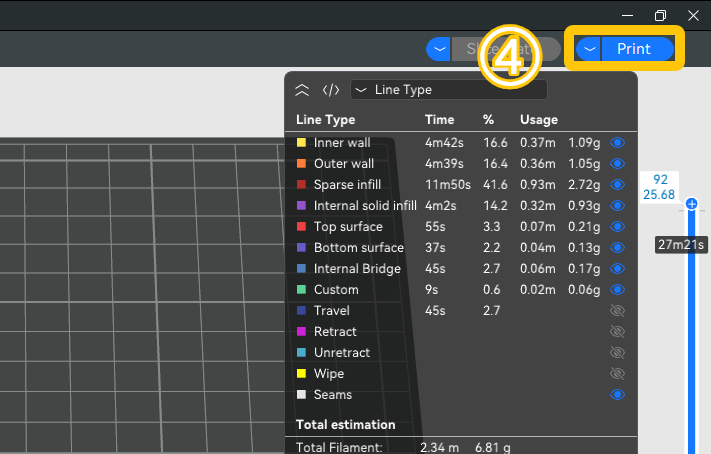Hide Top surface lines with eye icon

coord(618,226)
